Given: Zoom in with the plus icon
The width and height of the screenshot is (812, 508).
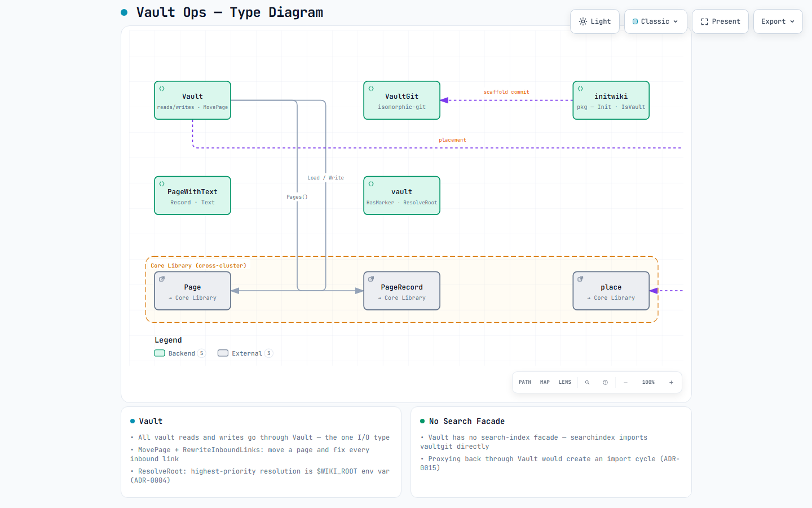Looking at the screenshot, I should coord(671,382).
